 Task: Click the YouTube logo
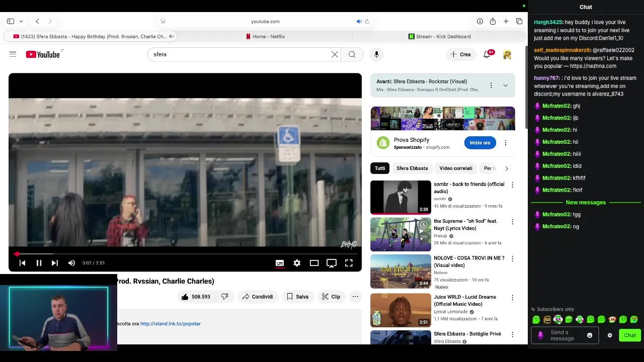point(43,54)
